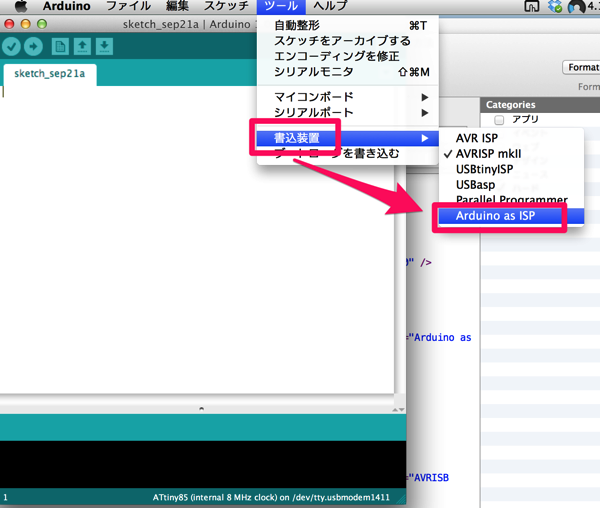This screenshot has width=600, height=508.
Task: Select USBtinyISP programmer
Action: point(511,169)
